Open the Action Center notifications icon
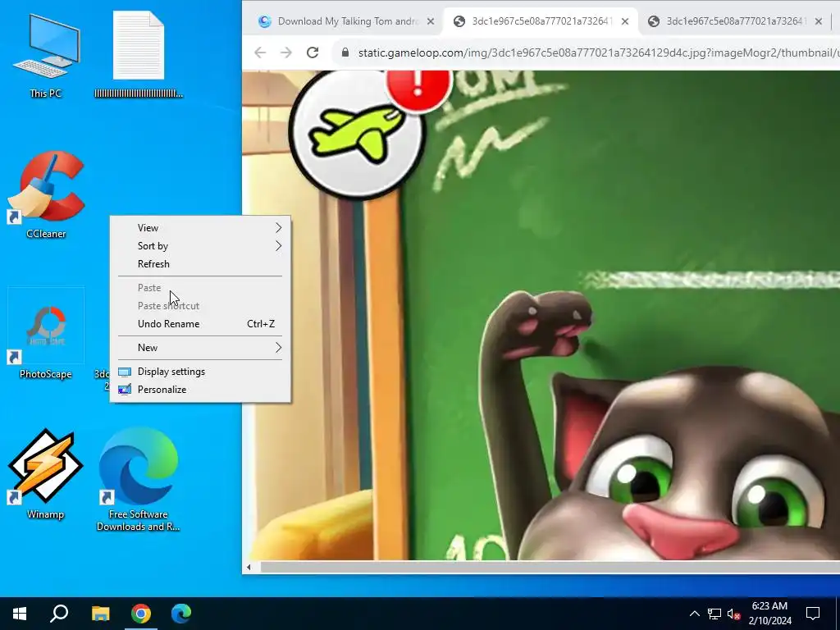Screen dimensions: 840x630 (x=813, y=614)
